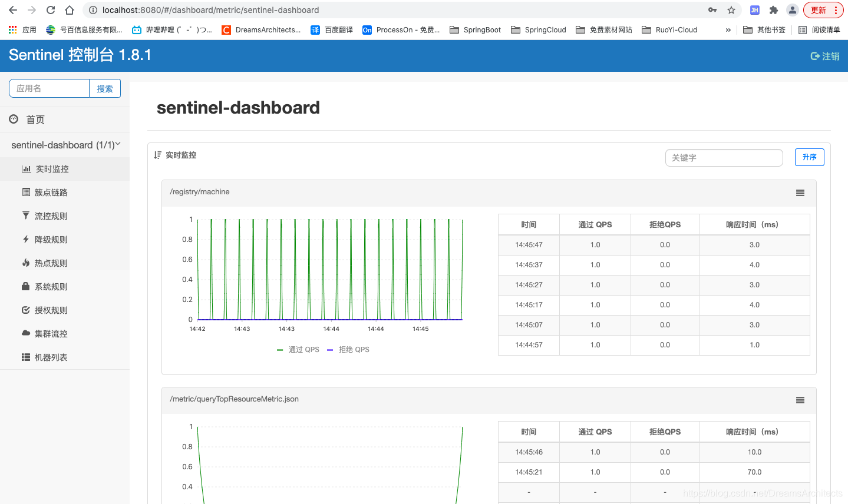The width and height of the screenshot is (848, 504).
Task: Click the 70.0 response time cell
Action: (x=754, y=472)
